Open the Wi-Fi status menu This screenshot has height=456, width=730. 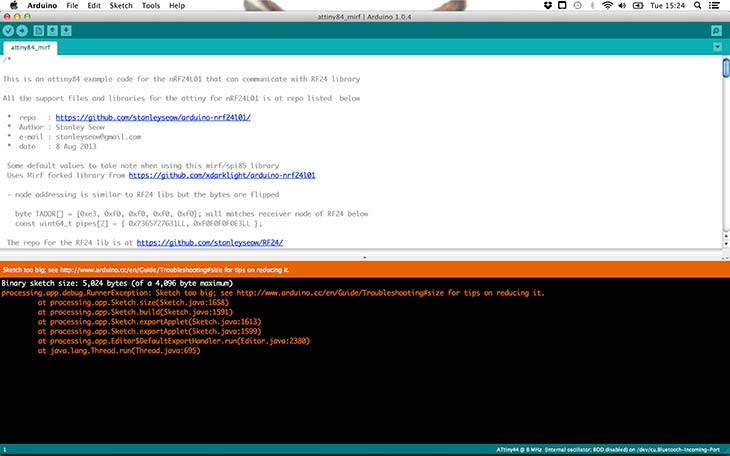pos(607,6)
